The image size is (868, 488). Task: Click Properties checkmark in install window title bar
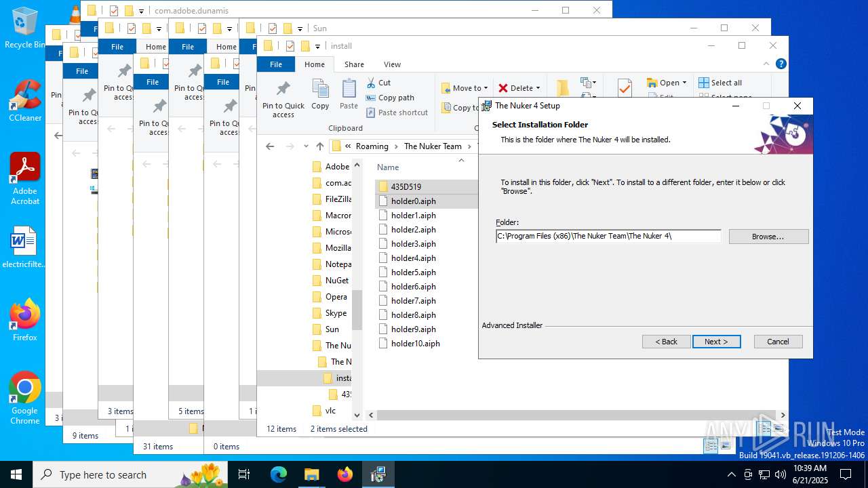(290, 46)
